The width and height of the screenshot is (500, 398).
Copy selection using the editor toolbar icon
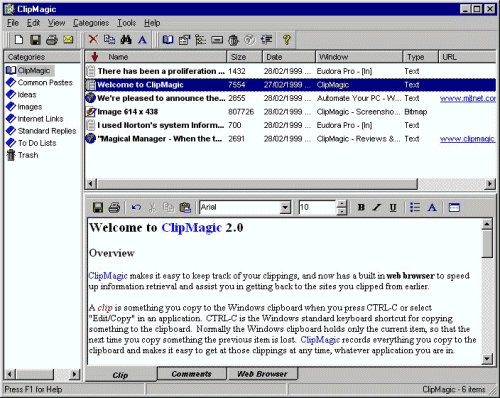click(168, 208)
